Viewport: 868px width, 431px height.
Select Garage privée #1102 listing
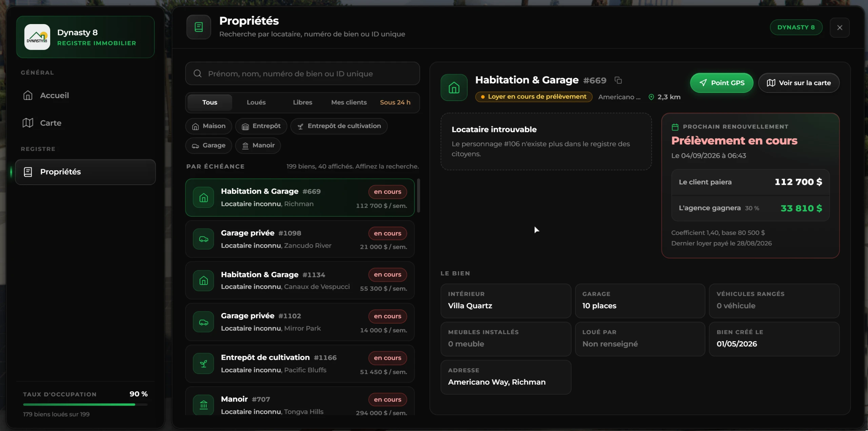[300, 322]
